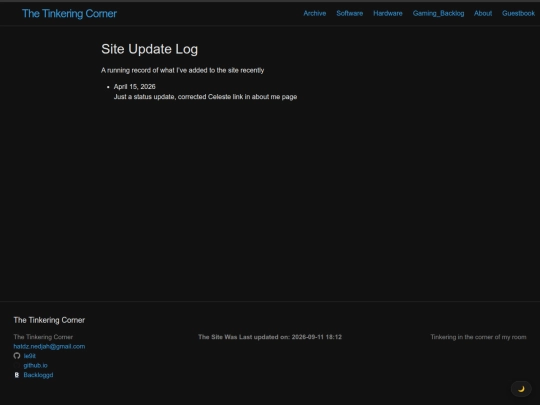Screen dimensions: 540x405
Task: Click the April 15, 2026 entry date
Action: click(x=135, y=86)
